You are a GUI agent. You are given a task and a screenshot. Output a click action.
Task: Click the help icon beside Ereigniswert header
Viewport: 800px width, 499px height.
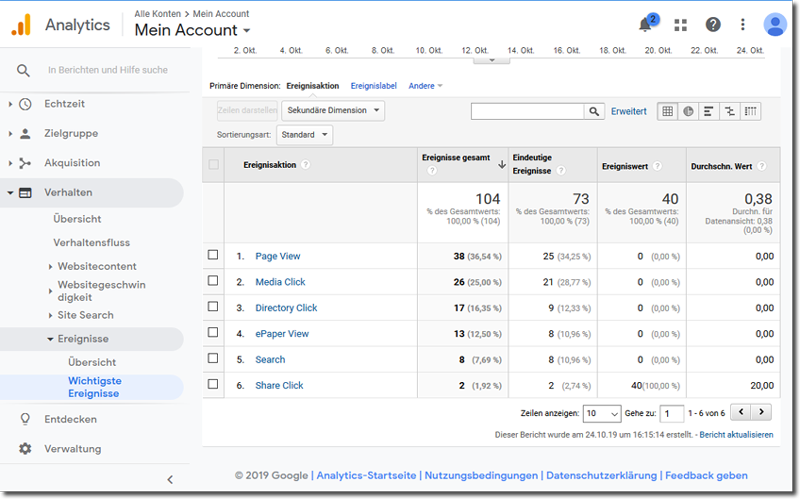658,166
